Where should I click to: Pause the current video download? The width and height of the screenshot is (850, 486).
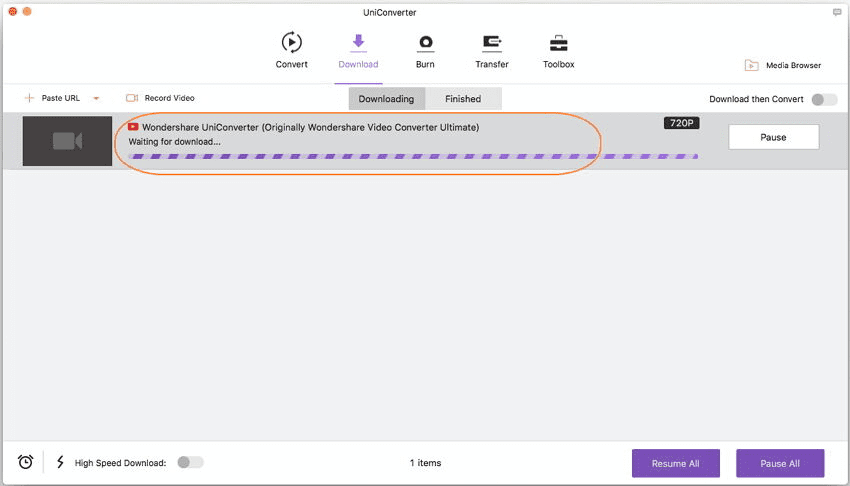click(x=773, y=137)
